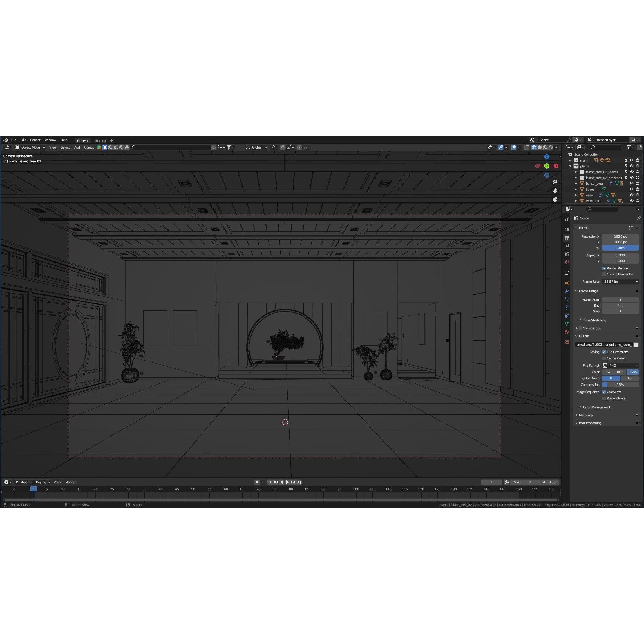Screen dimensions: 644x644
Task: Select the Object Data properties tab
Action: tap(566, 324)
